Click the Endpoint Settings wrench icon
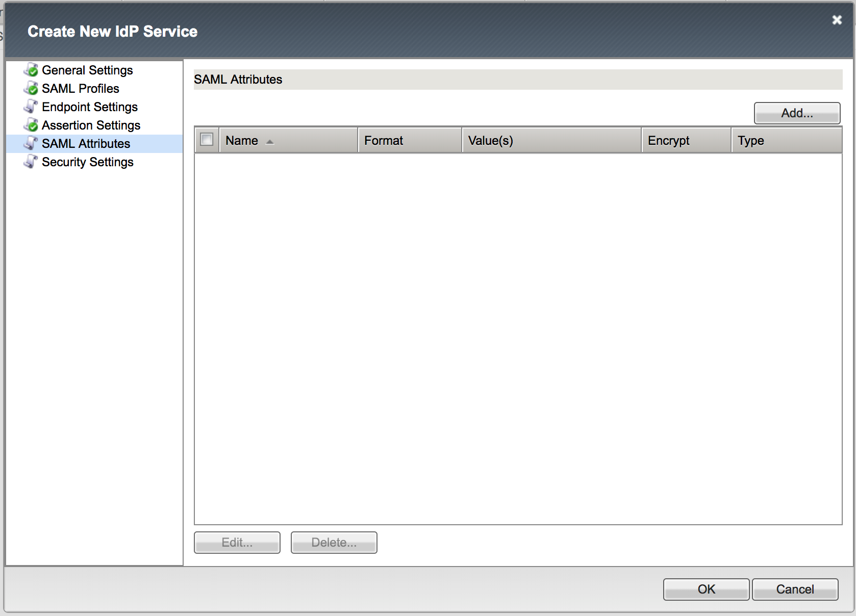The height and width of the screenshot is (616, 856). click(31, 107)
